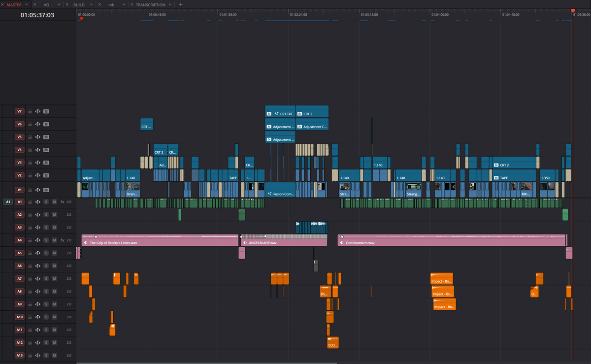Screen dimensions: 591x364
Task: Toggle auto track selector on V3
Action: point(37,163)
